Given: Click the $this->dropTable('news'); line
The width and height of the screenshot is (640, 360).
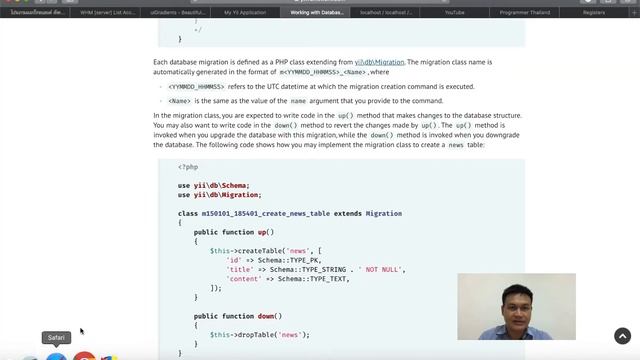Looking at the screenshot, I should coord(260,335).
